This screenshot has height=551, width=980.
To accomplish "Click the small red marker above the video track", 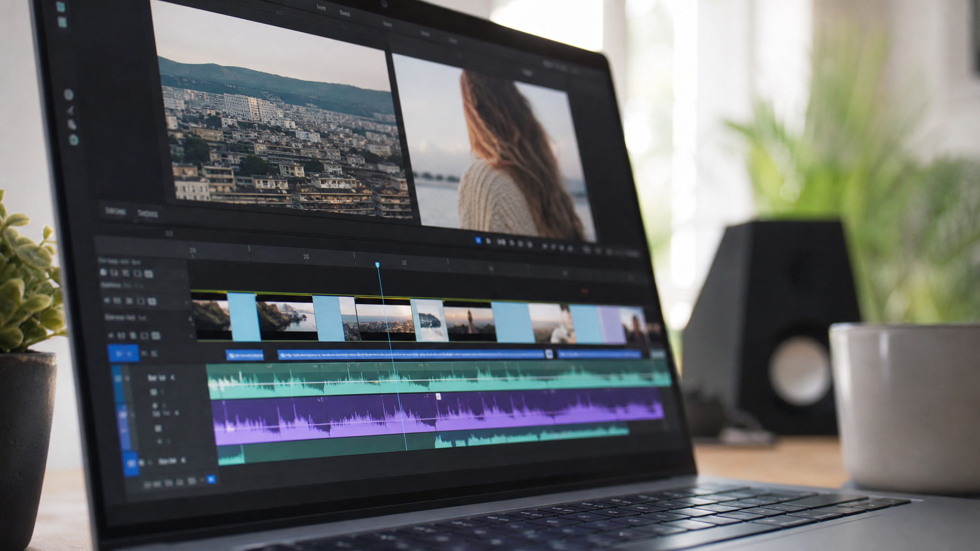I will pyautogui.click(x=584, y=290).
